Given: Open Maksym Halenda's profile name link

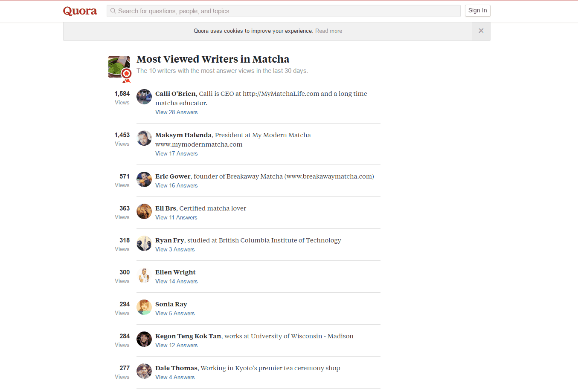Looking at the screenshot, I should (183, 135).
